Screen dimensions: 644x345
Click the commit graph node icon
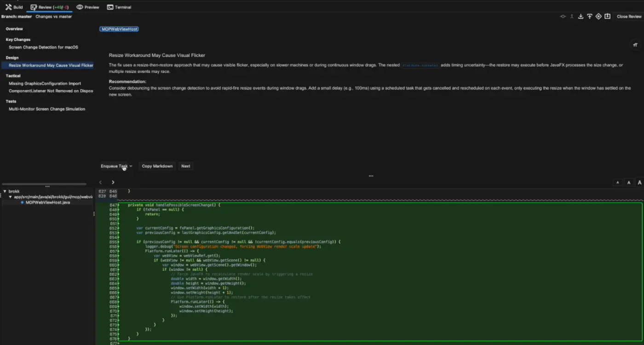click(x=563, y=17)
